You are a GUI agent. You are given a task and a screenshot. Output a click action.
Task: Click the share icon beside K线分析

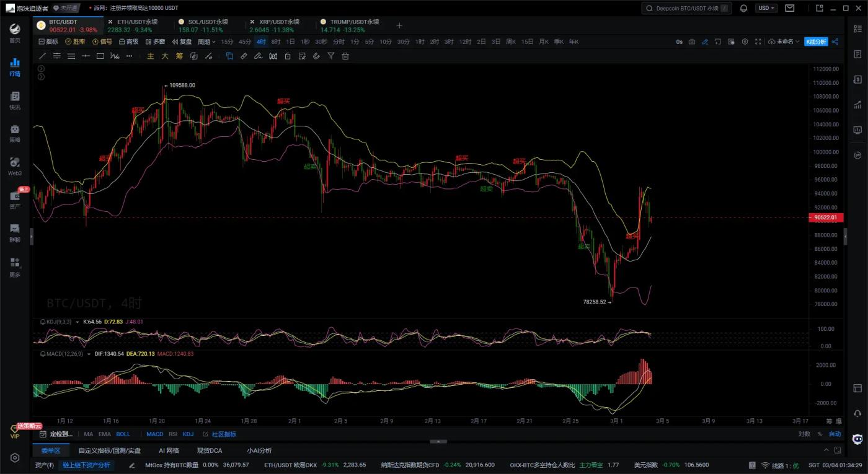[835, 42]
